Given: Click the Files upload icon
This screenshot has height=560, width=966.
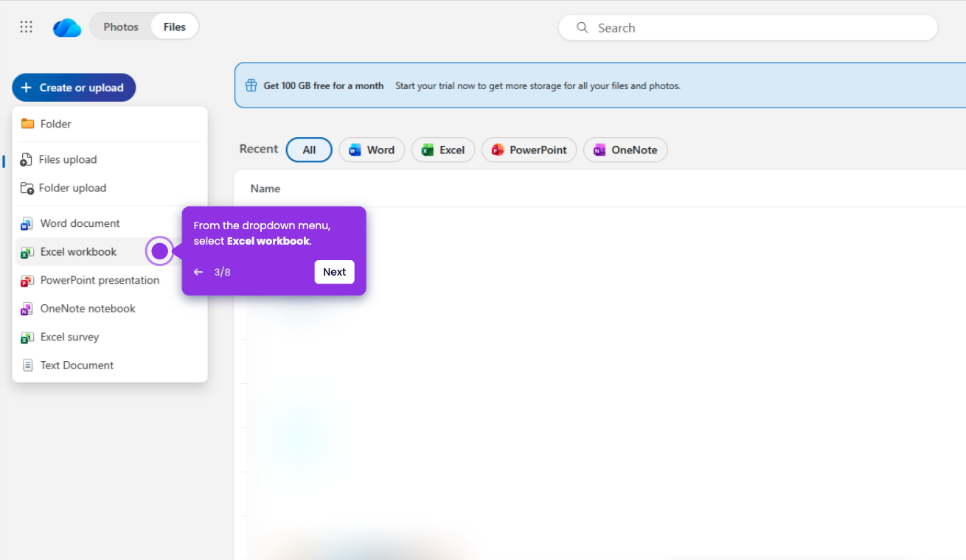Looking at the screenshot, I should pyautogui.click(x=27, y=160).
